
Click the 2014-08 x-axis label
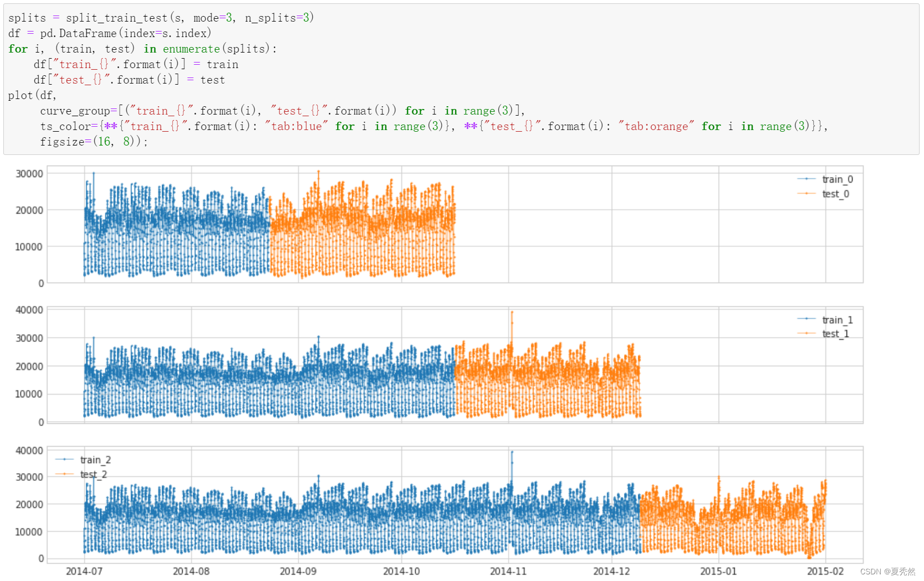(191, 571)
